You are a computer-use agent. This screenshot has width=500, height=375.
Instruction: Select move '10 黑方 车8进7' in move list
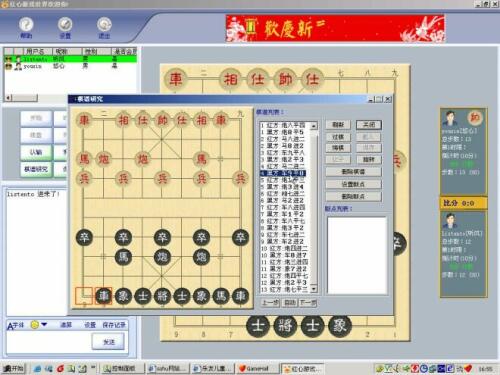283,255
